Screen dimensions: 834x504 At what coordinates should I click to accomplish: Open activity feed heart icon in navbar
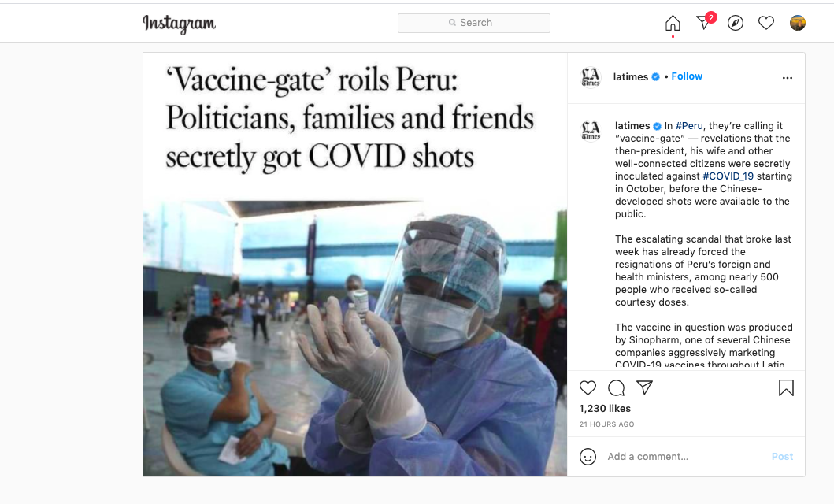(x=766, y=24)
